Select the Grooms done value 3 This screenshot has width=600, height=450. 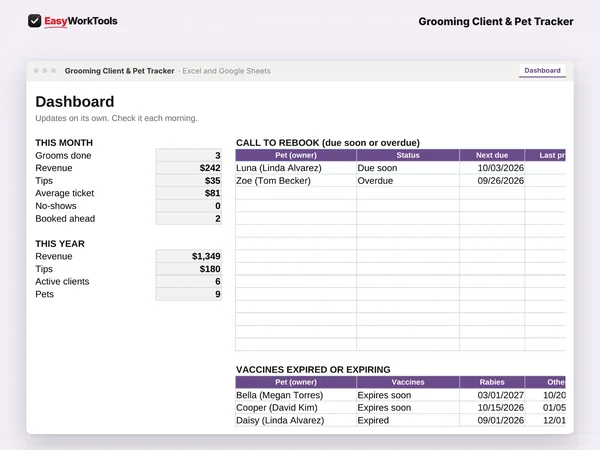(189, 155)
